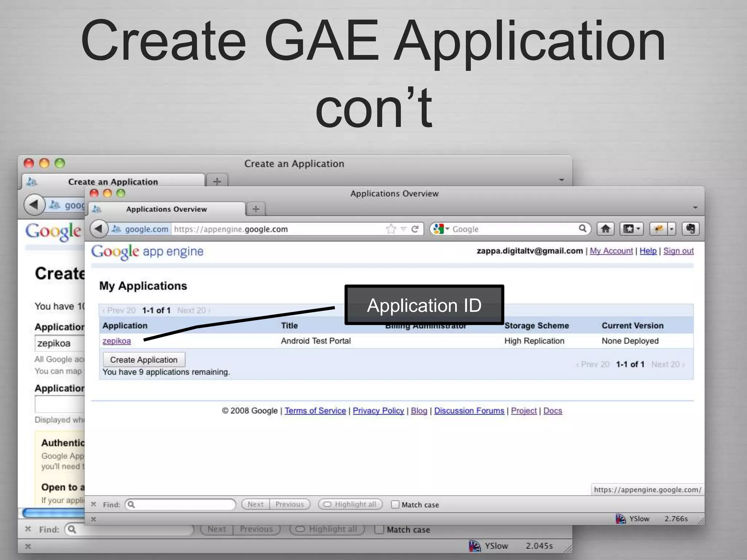Choose search engine via Google icon dropdown

coord(441,229)
